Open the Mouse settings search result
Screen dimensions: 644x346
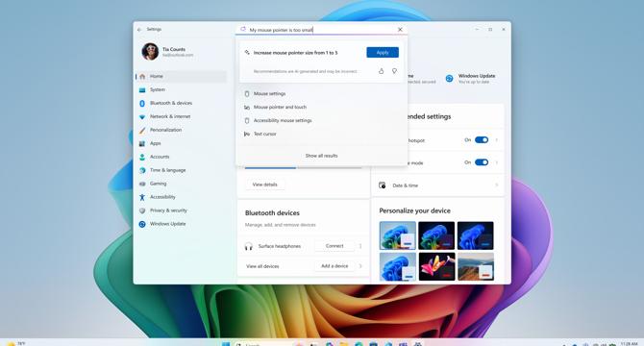[x=321, y=93]
